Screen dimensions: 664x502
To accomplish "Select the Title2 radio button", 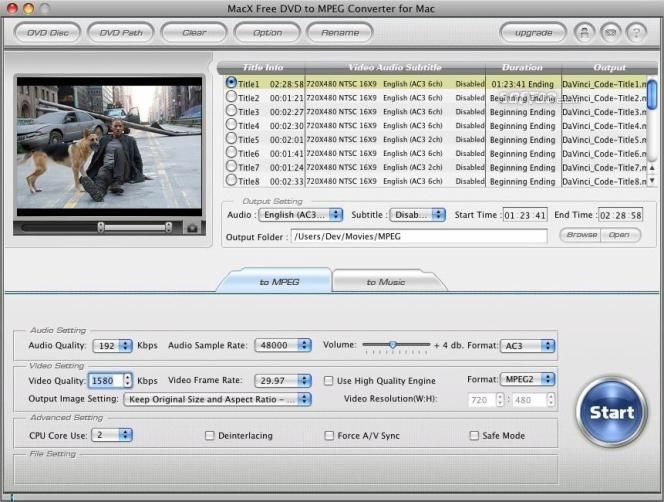I will [x=231, y=97].
